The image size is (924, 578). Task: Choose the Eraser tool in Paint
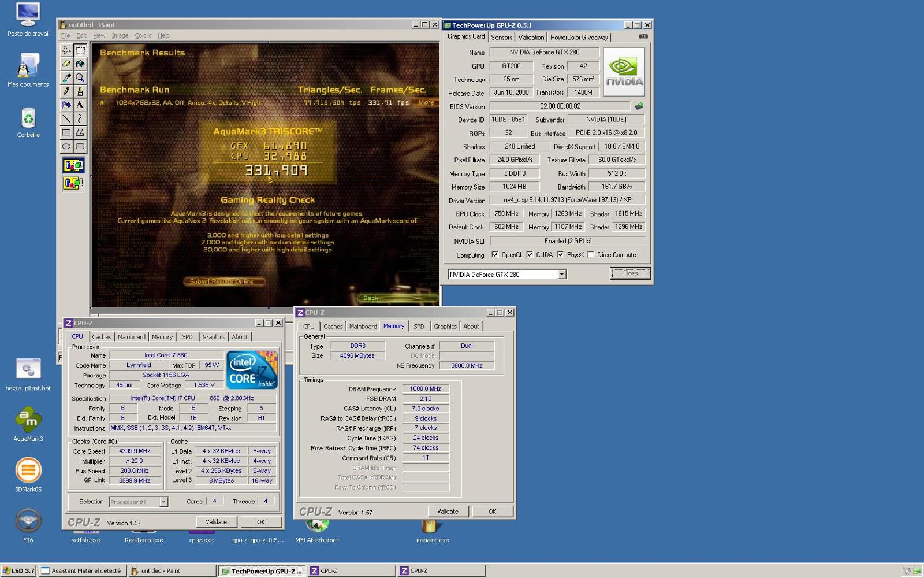click(66, 64)
